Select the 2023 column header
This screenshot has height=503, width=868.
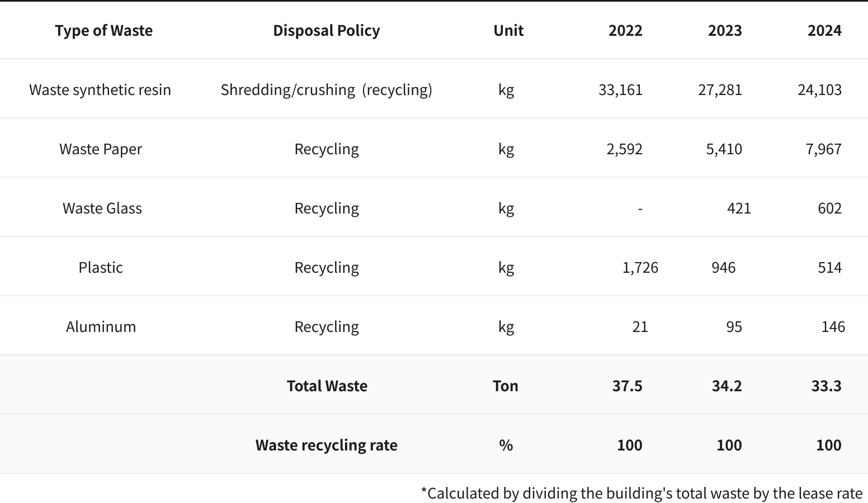(x=725, y=30)
